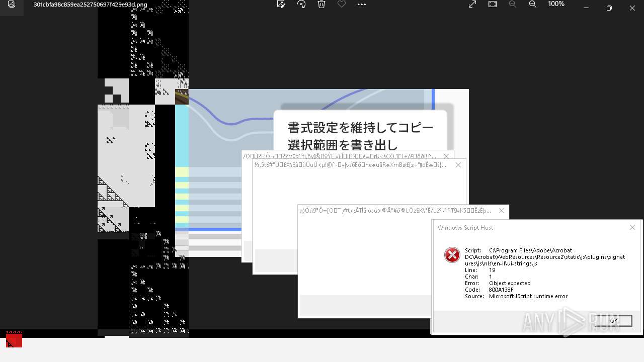Close the dialog titled starting with "½,5t6#"
The width and height of the screenshot is (644, 362).
point(458,165)
